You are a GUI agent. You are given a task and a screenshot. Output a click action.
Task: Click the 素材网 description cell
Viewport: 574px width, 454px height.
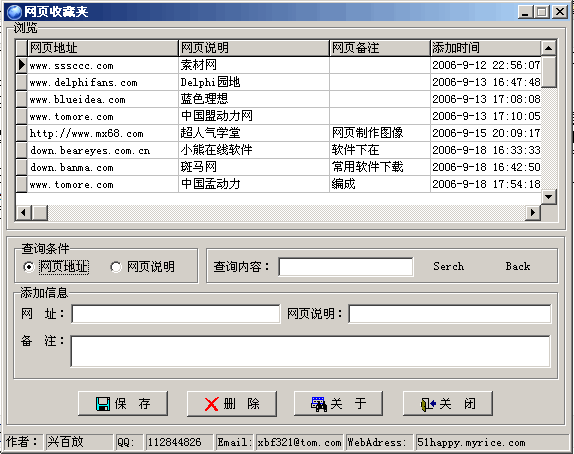click(x=254, y=65)
